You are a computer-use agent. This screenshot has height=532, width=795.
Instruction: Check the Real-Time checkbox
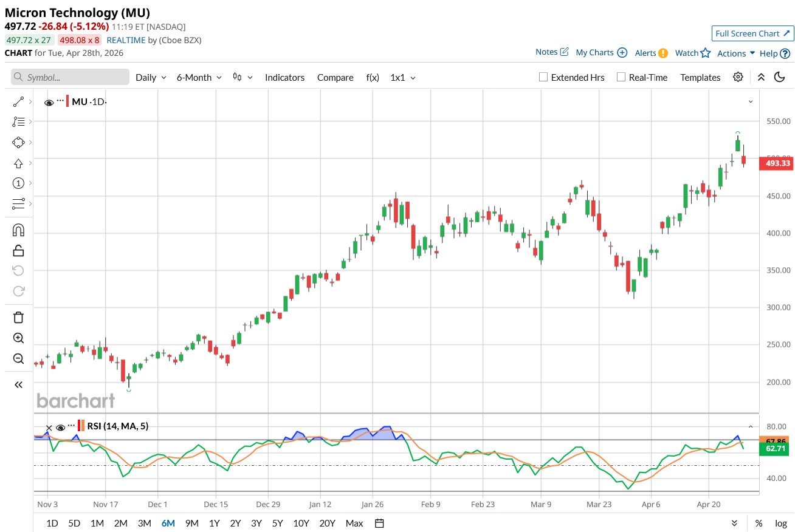[621, 77]
